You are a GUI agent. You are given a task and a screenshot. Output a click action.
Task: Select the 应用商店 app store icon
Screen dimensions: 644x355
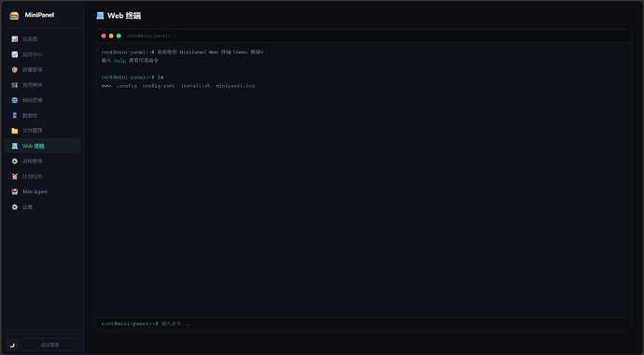click(15, 85)
